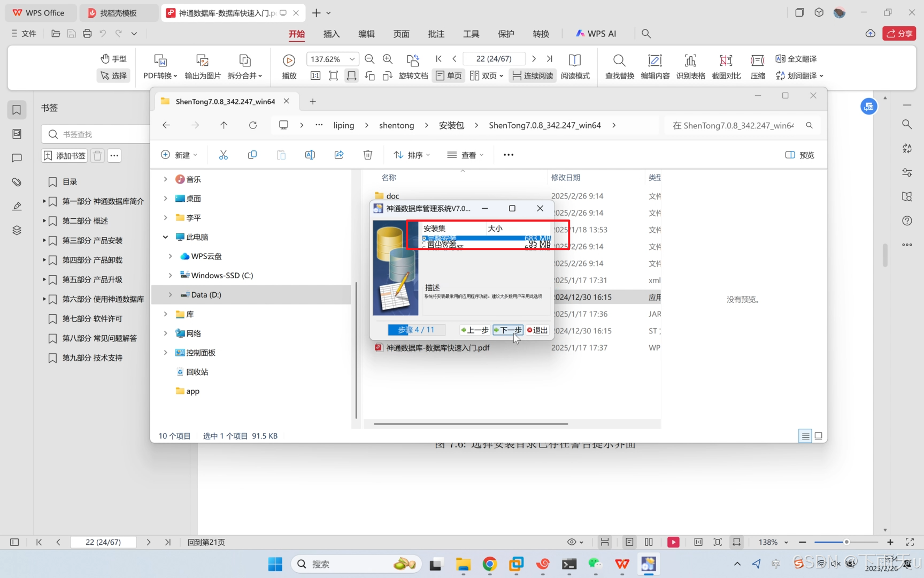
Task: Rename the selected file in Explorer
Action: [x=310, y=155]
